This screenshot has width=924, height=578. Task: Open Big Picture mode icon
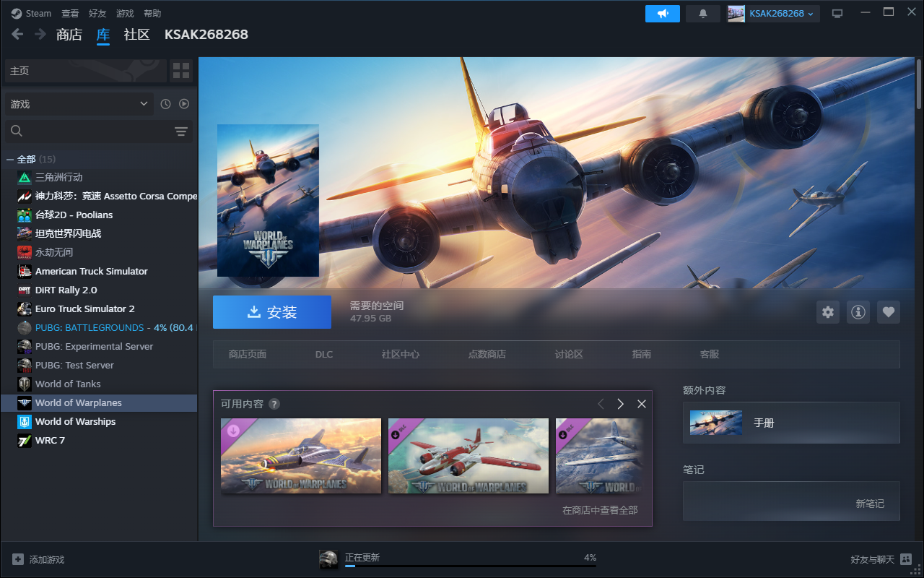click(837, 14)
